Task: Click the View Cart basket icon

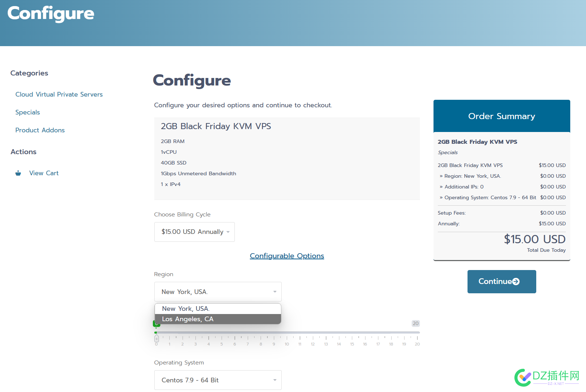Action: (x=18, y=173)
